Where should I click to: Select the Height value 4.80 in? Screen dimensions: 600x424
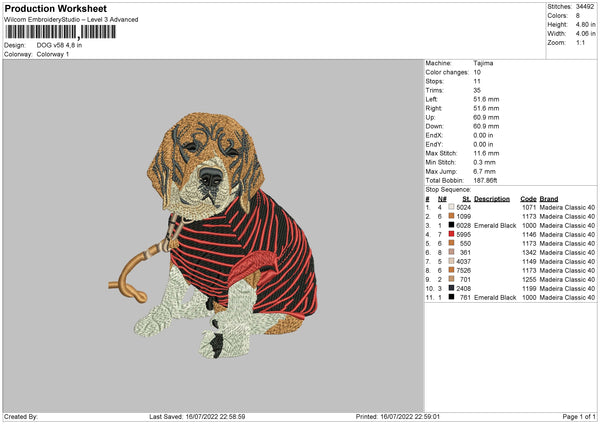tap(585, 24)
